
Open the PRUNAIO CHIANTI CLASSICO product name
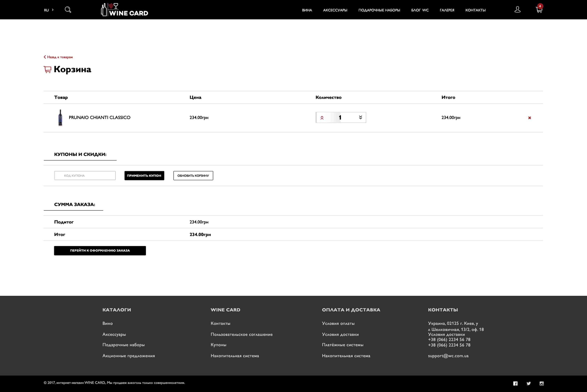[x=100, y=118]
